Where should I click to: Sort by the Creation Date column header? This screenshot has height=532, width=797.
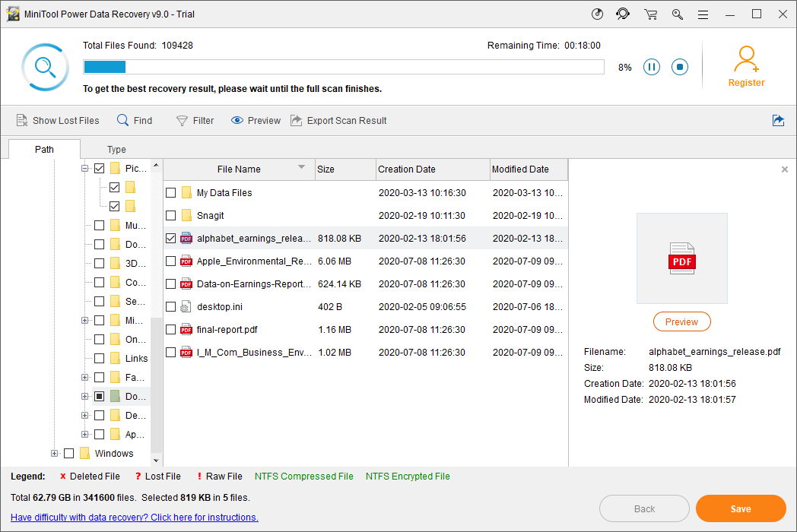433,169
